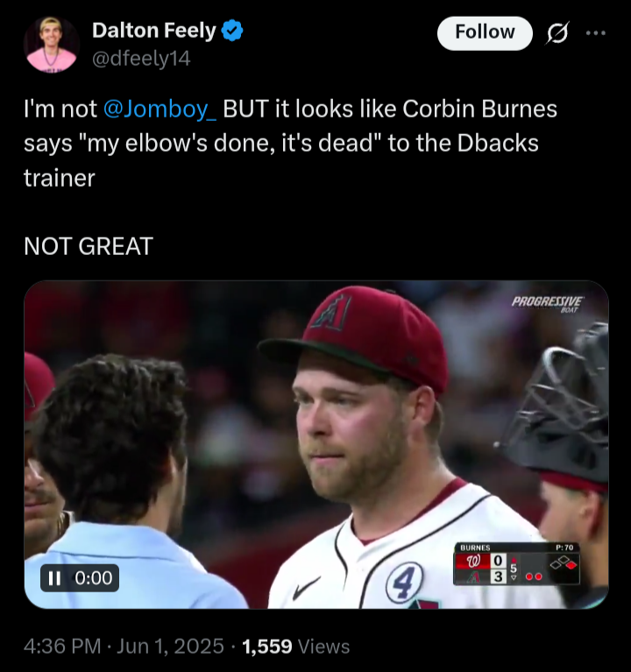631x672 pixels.
Task: Click the 1,559 Views count
Action: (x=296, y=647)
